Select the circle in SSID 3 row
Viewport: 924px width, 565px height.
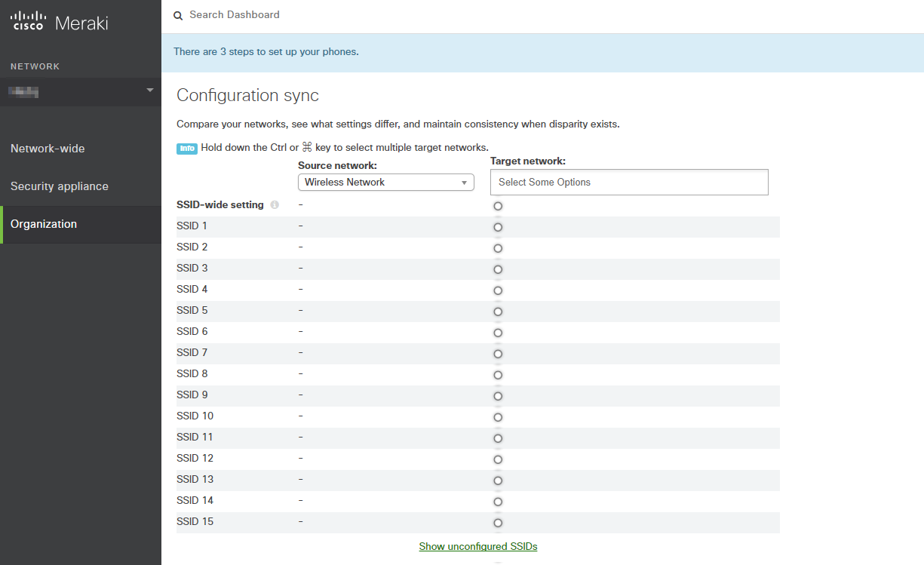[498, 269]
